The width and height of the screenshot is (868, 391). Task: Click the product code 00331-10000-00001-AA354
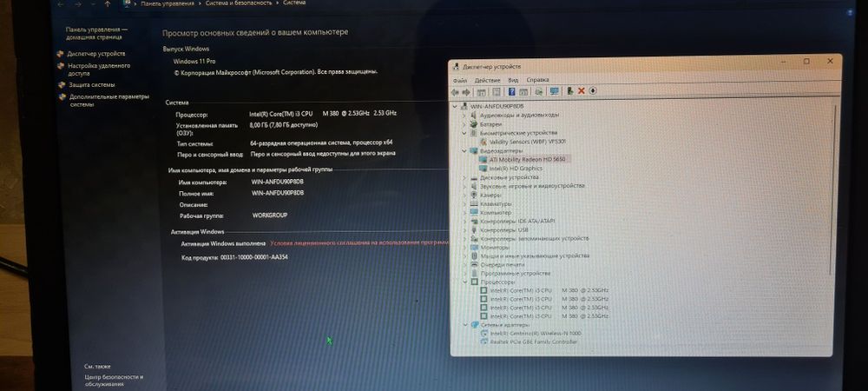(254, 257)
